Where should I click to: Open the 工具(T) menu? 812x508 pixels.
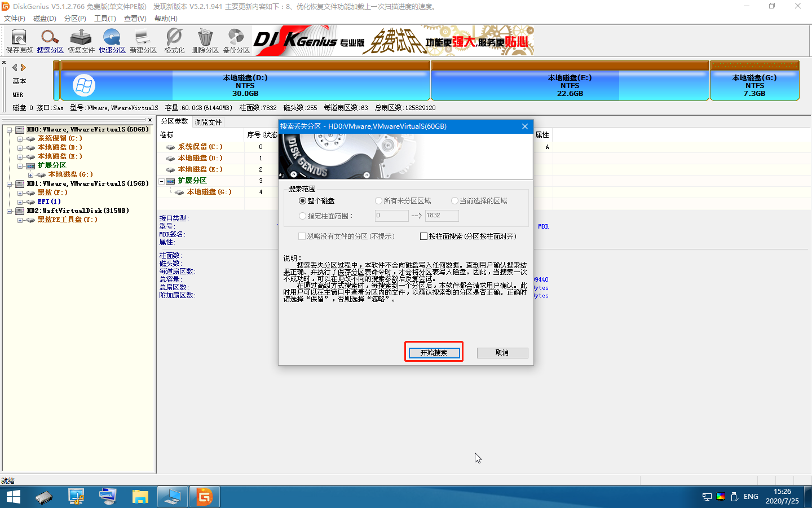[x=105, y=19]
